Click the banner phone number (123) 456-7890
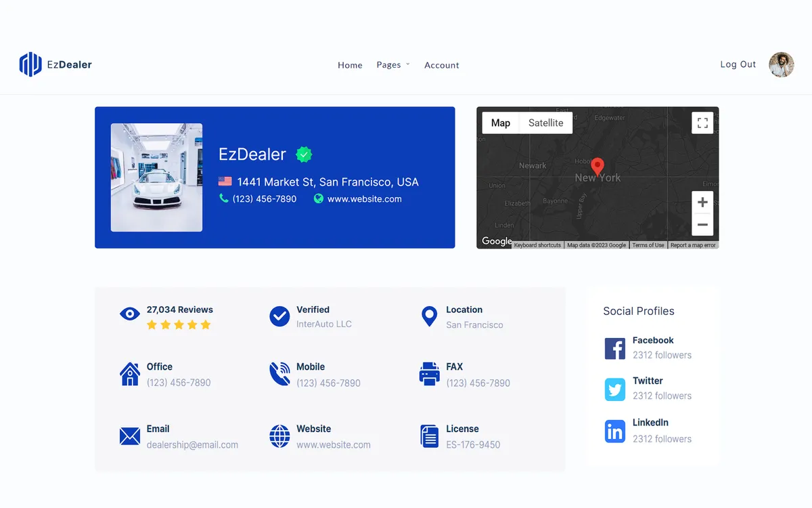Image resolution: width=812 pixels, height=508 pixels. click(x=265, y=199)
